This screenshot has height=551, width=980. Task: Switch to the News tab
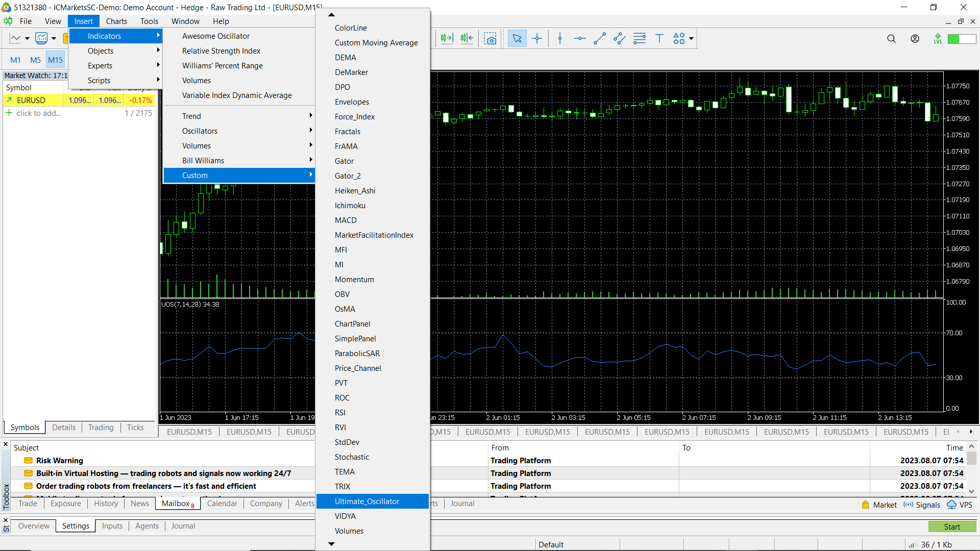click(x=140, y=504)
